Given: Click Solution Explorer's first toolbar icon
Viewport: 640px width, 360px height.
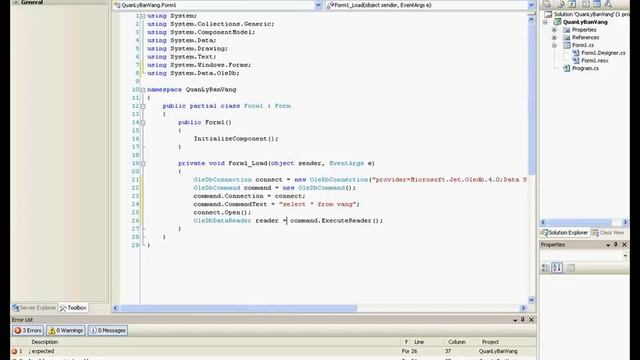Looking at the screenshot, I should pyautogui.click(x=547, y=4).
